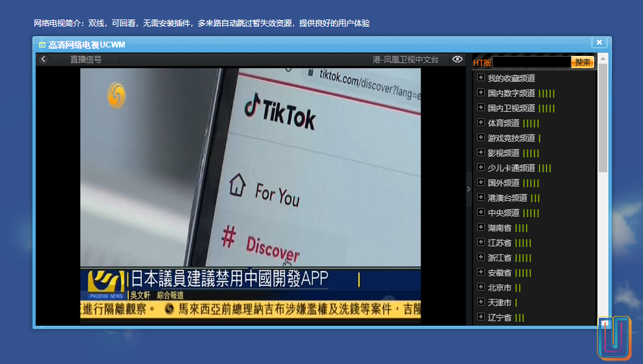
Task: Select 湖南省 in channel list
Action: 499,227
